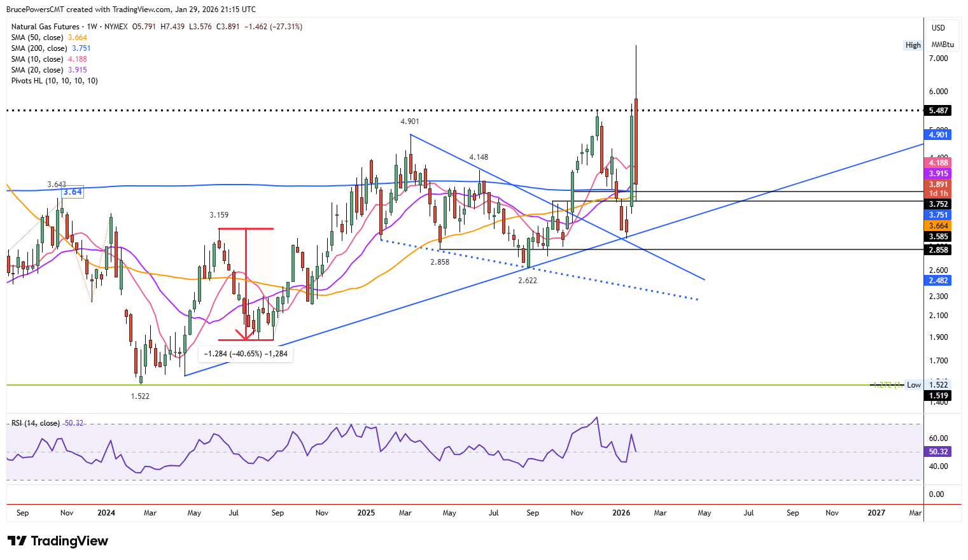Click the 6.000 price scale value
This screenshot has width=968, height=560.
939,92
